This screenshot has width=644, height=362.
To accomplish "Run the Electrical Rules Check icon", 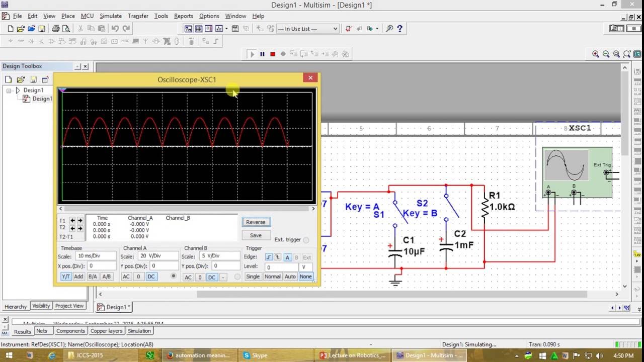I will 348,29.
